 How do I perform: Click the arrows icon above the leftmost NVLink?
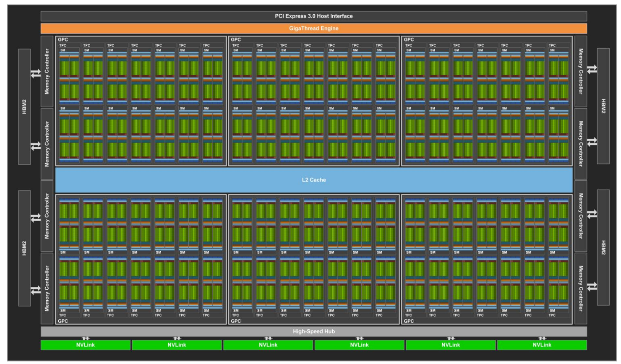86,338
